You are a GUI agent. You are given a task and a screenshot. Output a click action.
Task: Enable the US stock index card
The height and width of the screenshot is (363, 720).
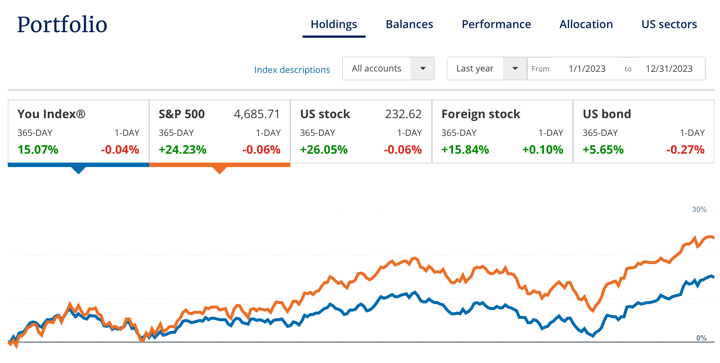click(x=361, y=132)
